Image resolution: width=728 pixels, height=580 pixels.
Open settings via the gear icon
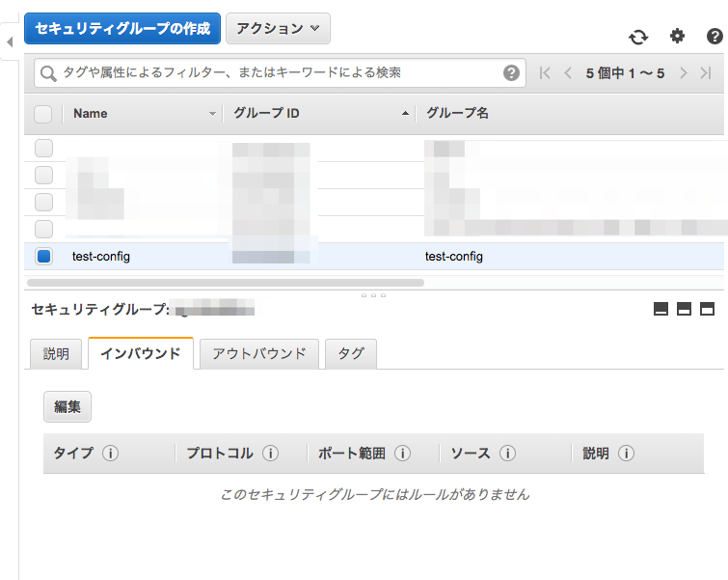point(677,37)
